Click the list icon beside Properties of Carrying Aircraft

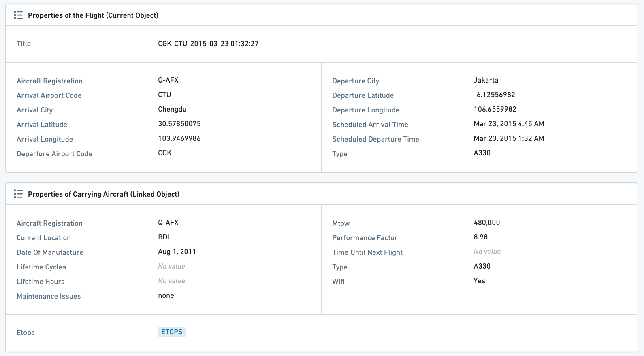[18, 194]
